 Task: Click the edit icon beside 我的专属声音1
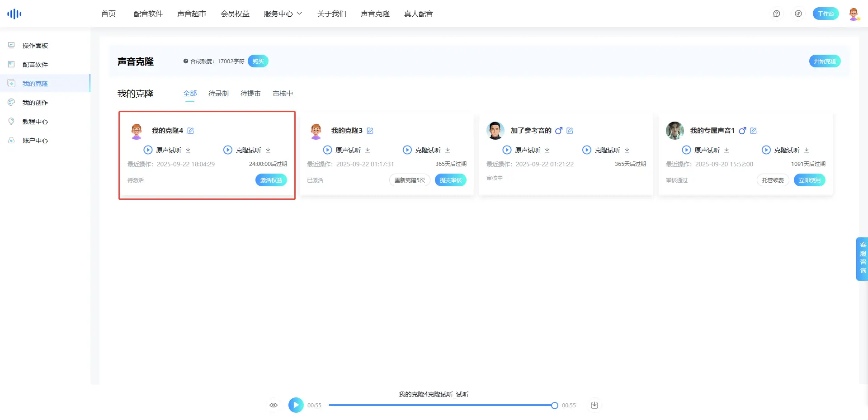[x=753, y=131]
